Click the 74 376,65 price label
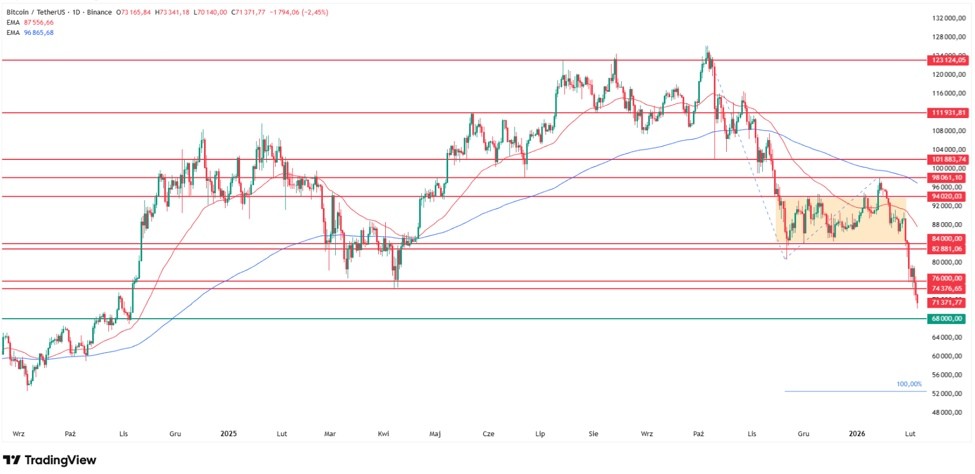The image size is (975, 474). pos(945,288)
